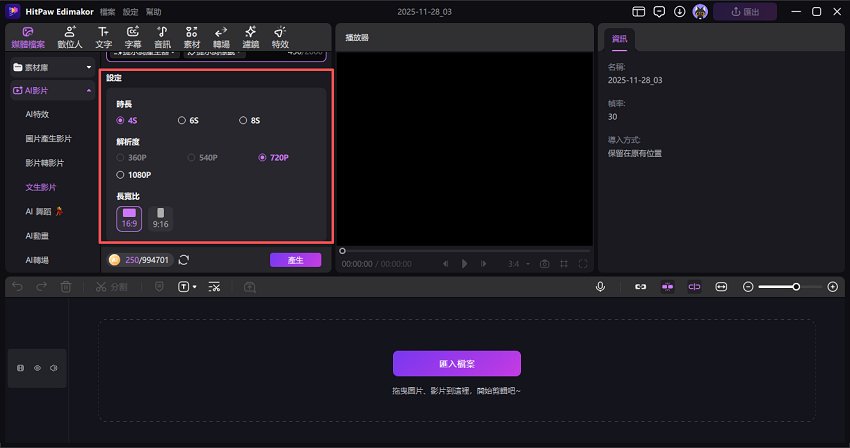Select 圖片產生影片 in the sidebar

click(x=48, y=139)
